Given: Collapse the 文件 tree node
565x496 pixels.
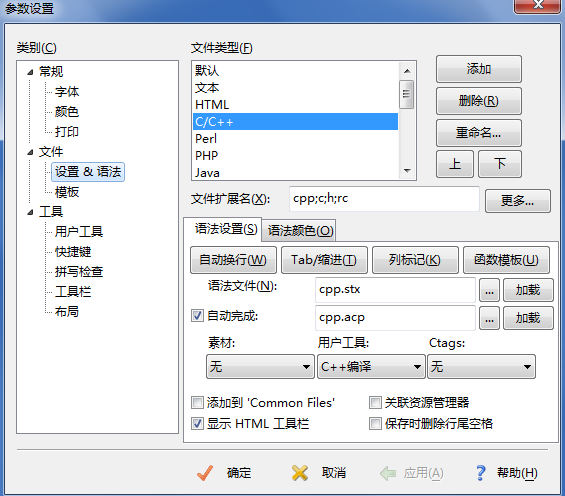Looking at the screenshot, I should pyautogui.click(x=31, y=152).
